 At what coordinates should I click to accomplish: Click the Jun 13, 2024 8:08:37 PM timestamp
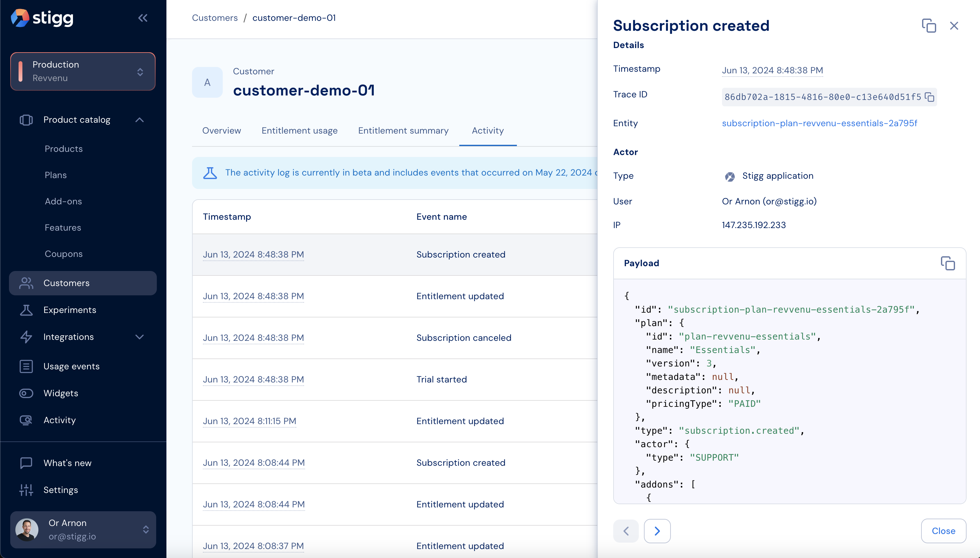(253, 546)
